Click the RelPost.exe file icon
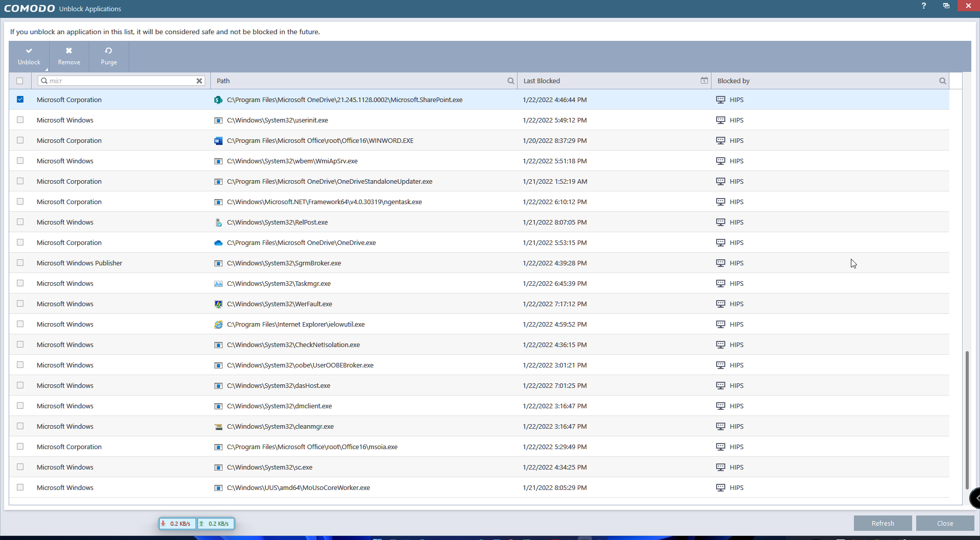 tap(218, 223)
